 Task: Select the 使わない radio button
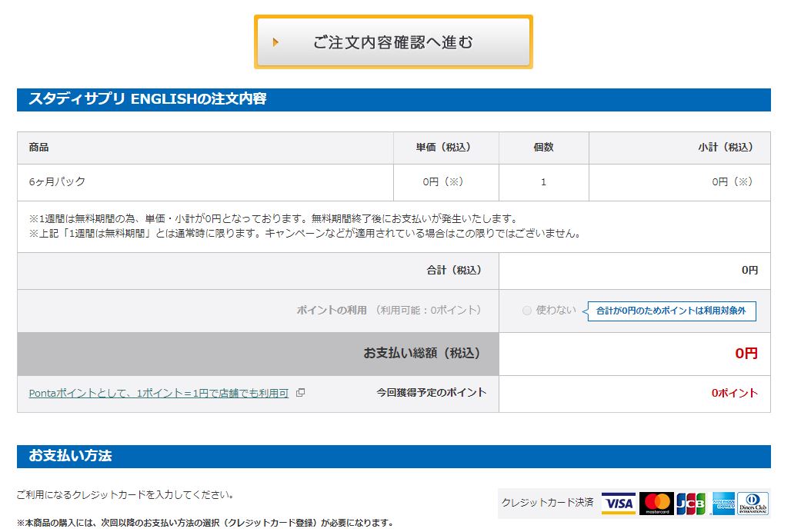pos(526,311)
